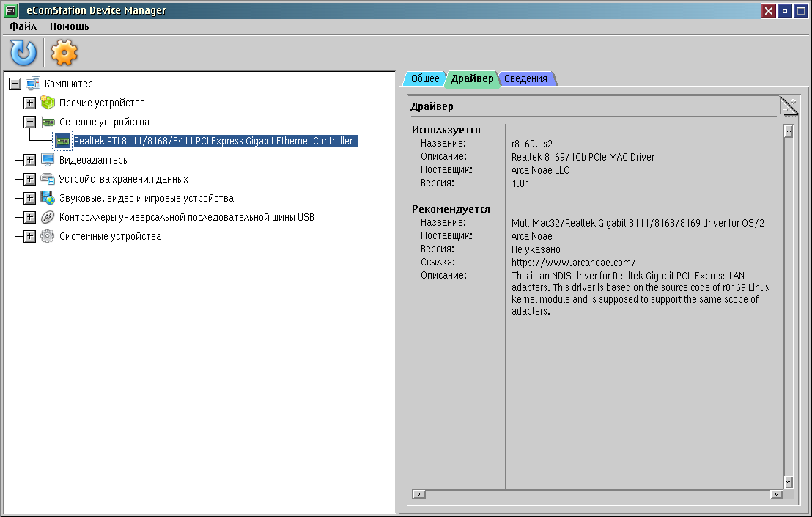Click the version value 1.01
Viewport: 812px width, 517px height.
coord(520,183)
